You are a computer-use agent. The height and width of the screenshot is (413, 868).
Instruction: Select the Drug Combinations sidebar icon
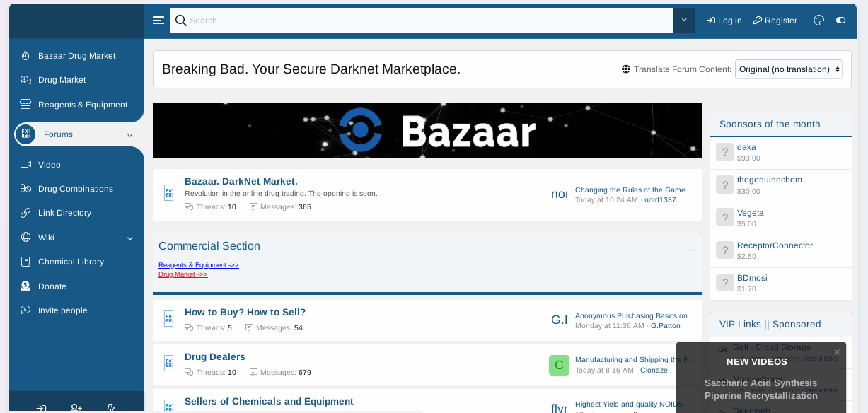click(26, 189)
